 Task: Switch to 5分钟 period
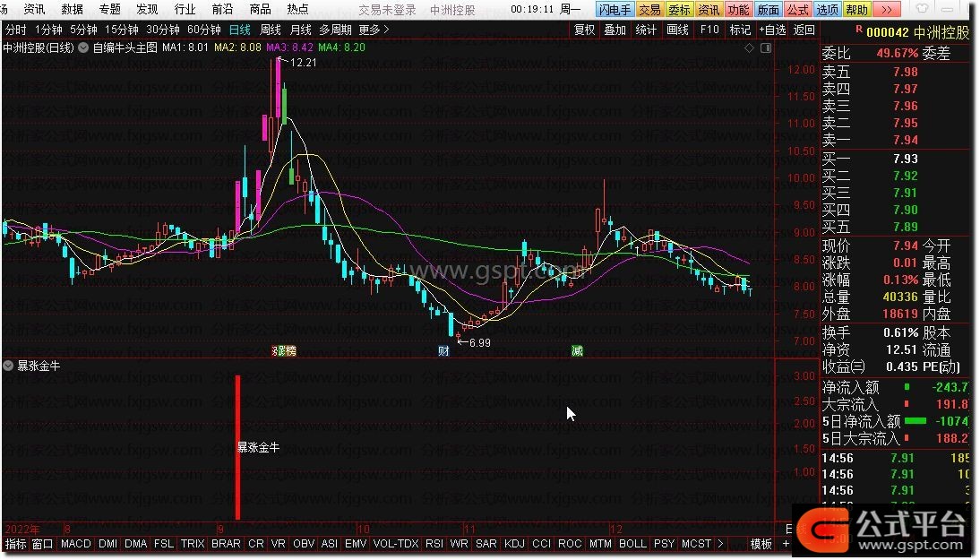click(83, 30)
